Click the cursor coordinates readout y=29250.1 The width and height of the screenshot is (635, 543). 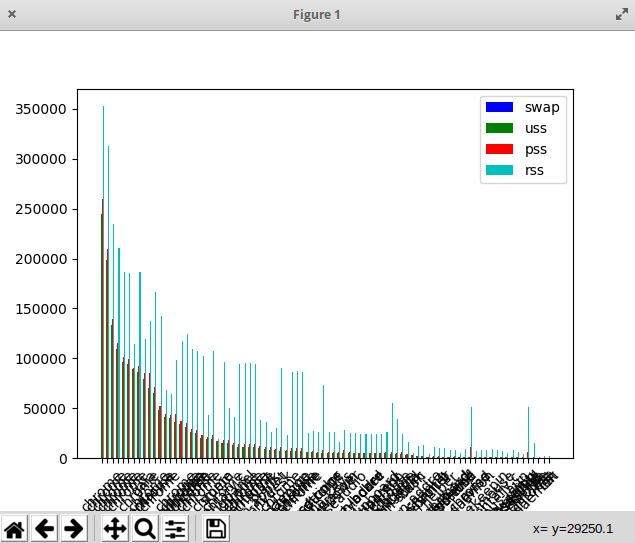(x=573, y=529)
